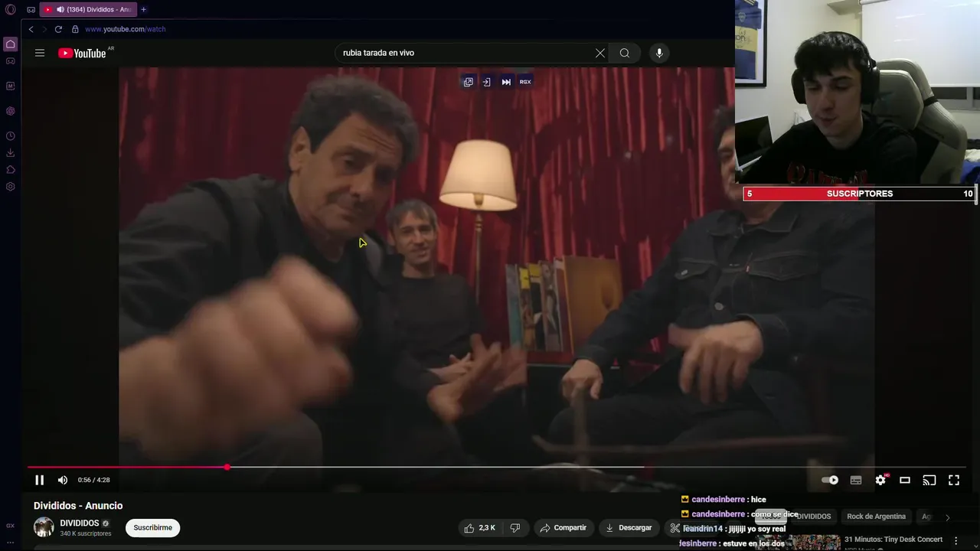Image resolution: width=980 pixels, height=551 pixels.
Task: Toggle subtitles in the player
Action: pos(856,480)
